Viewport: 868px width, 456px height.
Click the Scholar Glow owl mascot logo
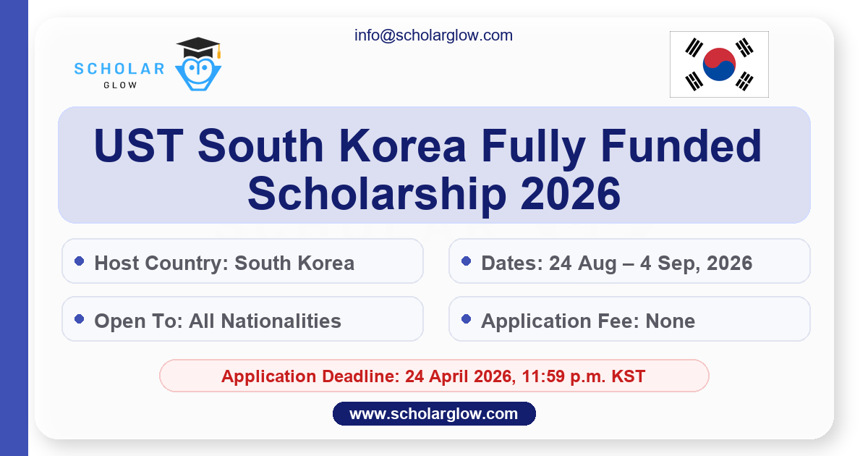(x=198, y=71)
